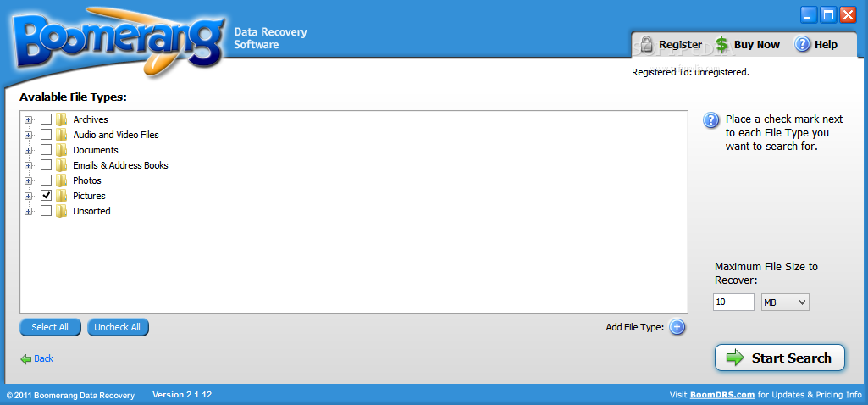868x405 pixels.
Task: Click the Uncheck All button
Action: coord(118,327)
